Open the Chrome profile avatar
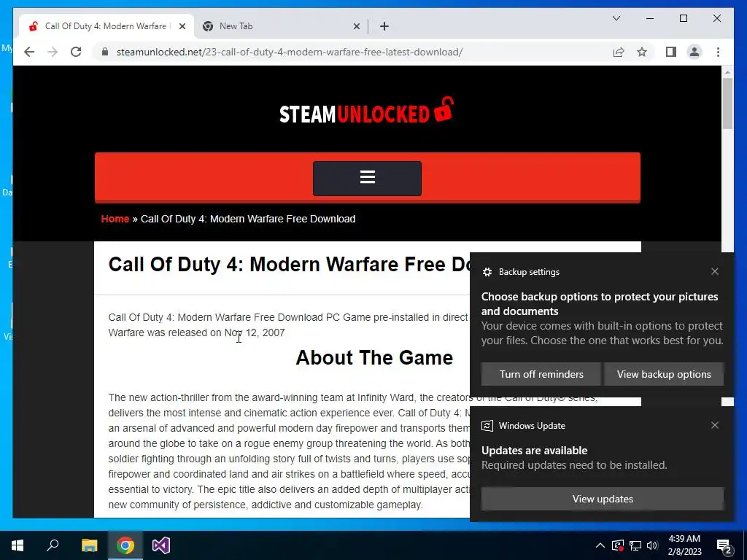This screenshot has height=560, width=747. point(694,52)
